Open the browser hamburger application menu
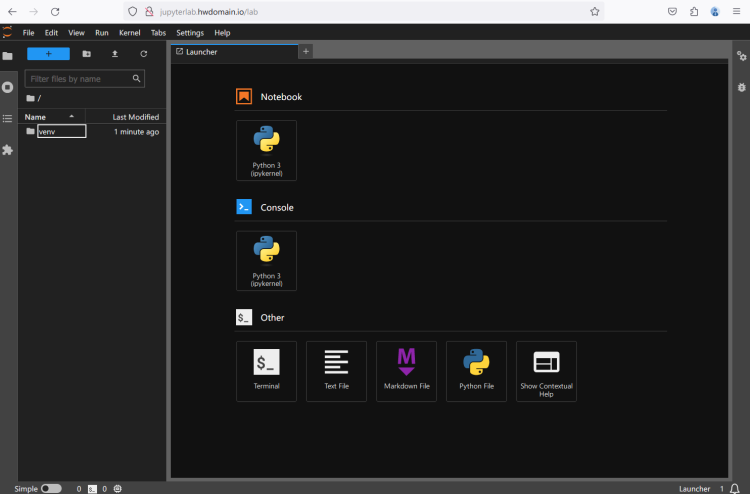This screenshot has width=750, height=494. pyautogui.click(x=737, y=11)
